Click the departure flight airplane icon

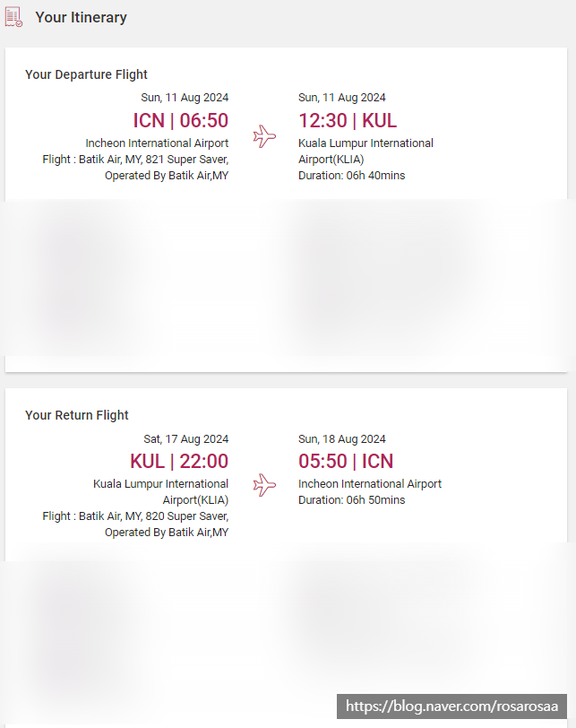(264, 136)
